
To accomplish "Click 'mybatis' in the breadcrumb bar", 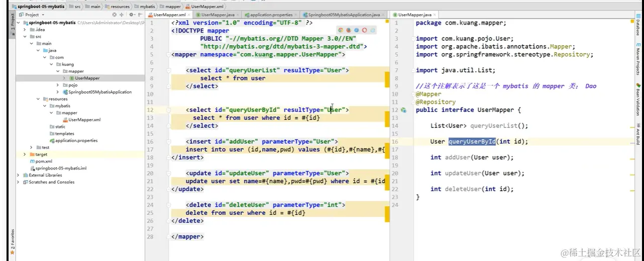I will [x=144, y=7].
